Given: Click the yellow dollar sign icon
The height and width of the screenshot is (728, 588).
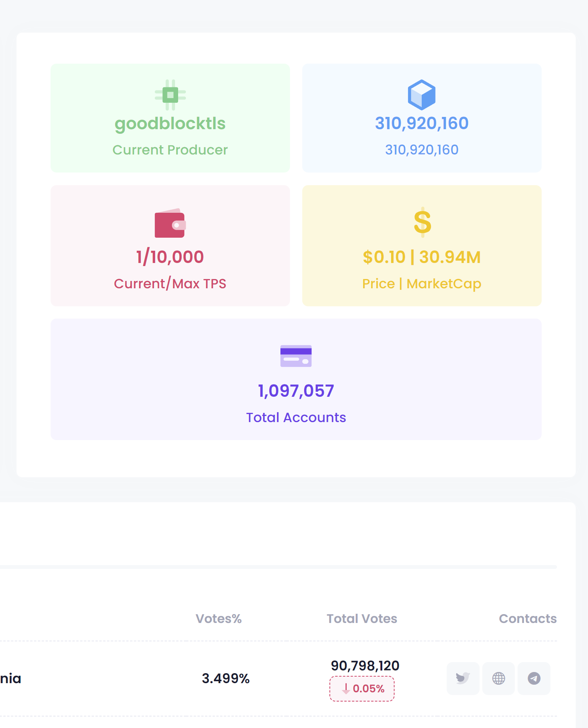Looking at the screenshot, I should click(422, 222).
